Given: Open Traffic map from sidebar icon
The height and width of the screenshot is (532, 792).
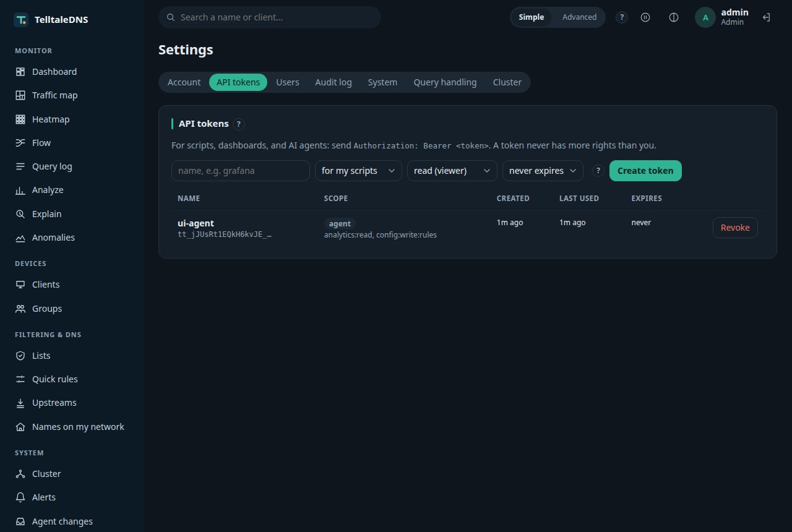Looking at the screenshot, I should [x=20, y=95].
